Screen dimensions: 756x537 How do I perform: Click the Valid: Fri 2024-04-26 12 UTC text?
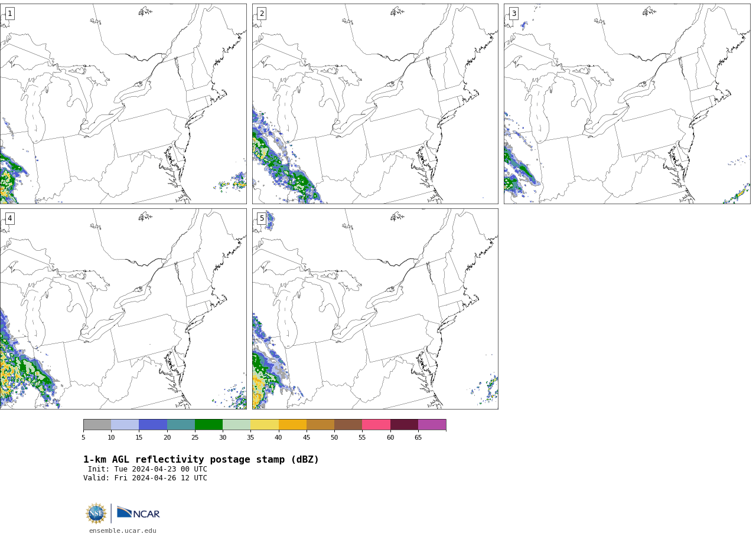coord(145,478)
